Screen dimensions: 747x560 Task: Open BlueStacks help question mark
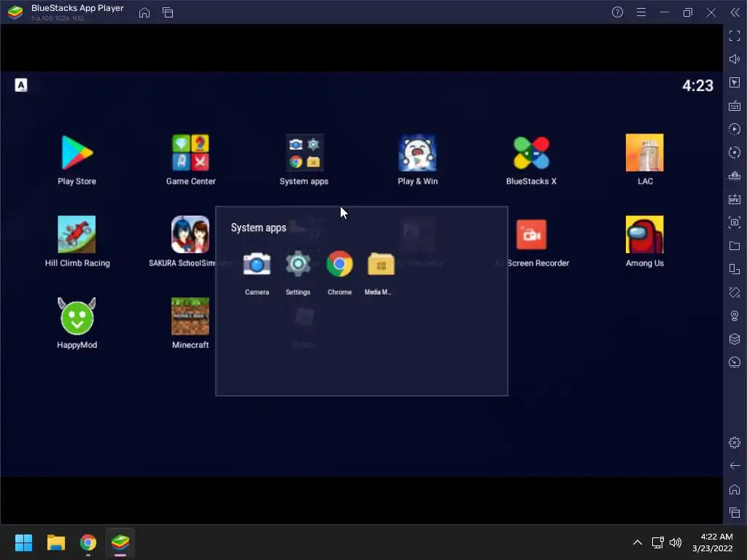click(617, 12)
